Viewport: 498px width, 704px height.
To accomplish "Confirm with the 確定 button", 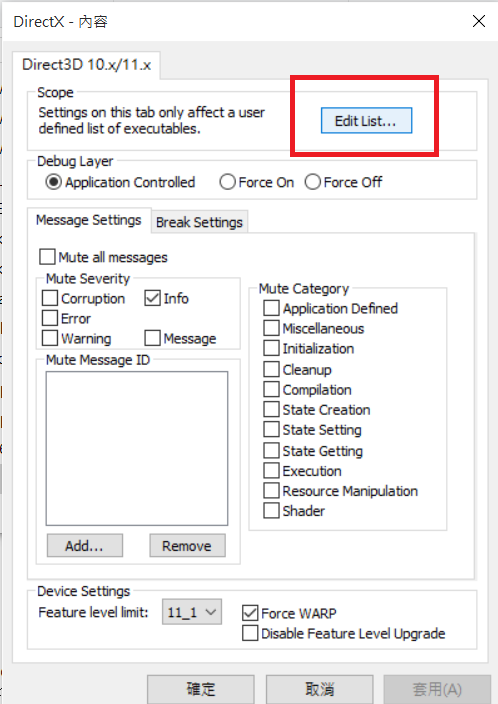I will click(x=201, y=689).
